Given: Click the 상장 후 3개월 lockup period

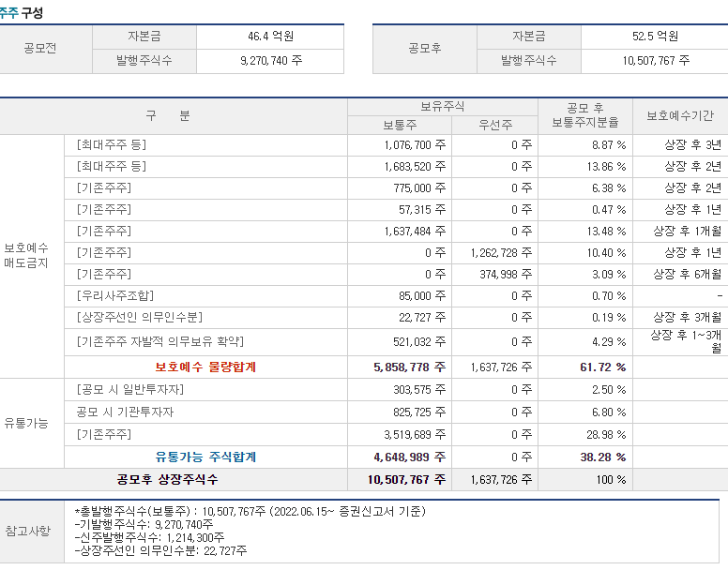Looking at the screenshot, I should point(680,318).
